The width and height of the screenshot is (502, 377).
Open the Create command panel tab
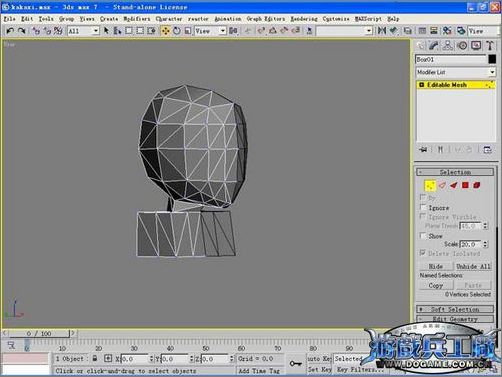coord(421,46)
